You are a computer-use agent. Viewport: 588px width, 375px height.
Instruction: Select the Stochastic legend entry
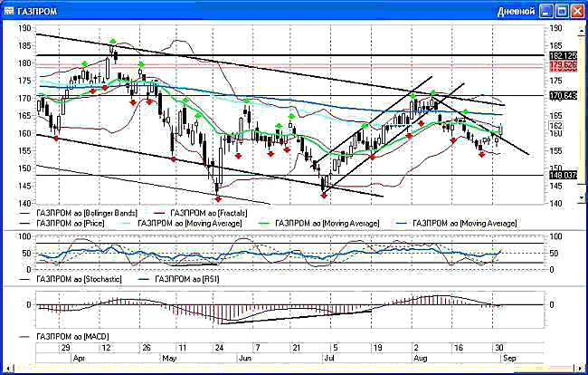point(71,279)
